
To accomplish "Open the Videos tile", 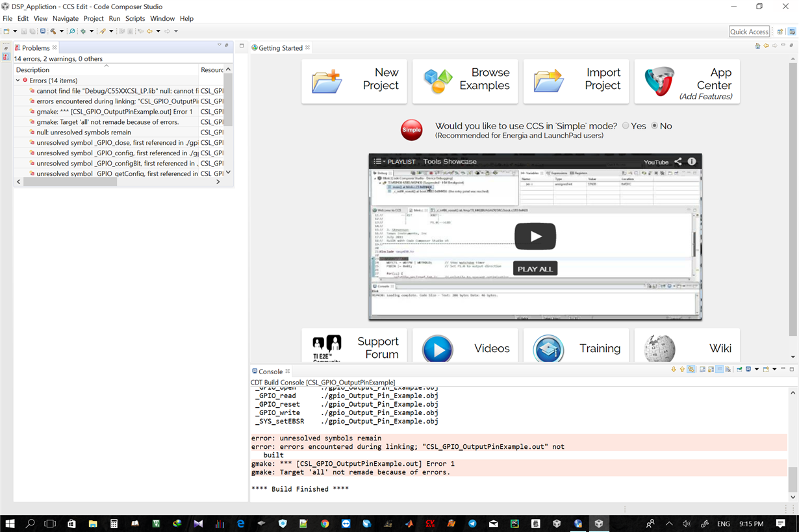I will [465, 346].
